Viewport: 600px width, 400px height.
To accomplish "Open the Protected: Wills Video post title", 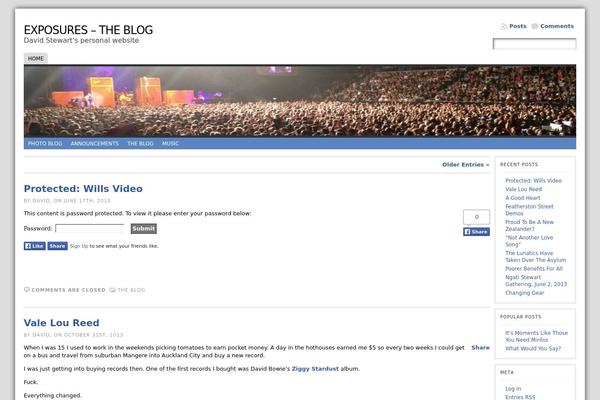I will (x=83, y=189).
